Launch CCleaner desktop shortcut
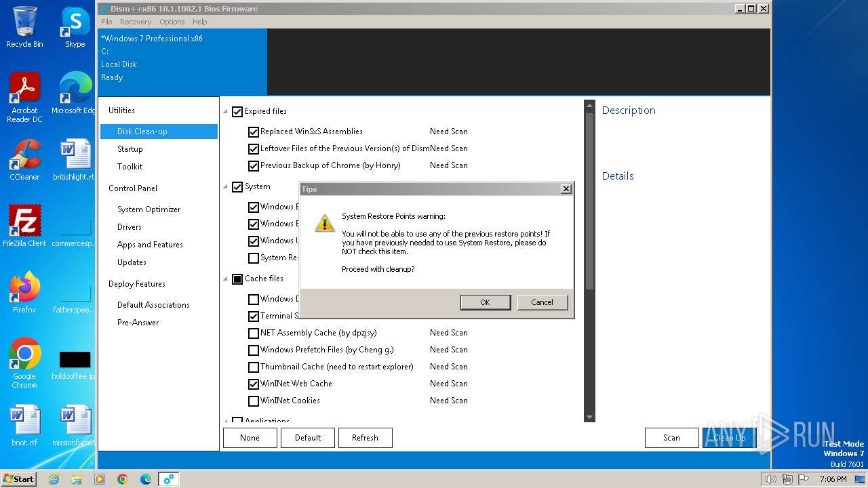The image size is (868, 488). tap(24, 160)
